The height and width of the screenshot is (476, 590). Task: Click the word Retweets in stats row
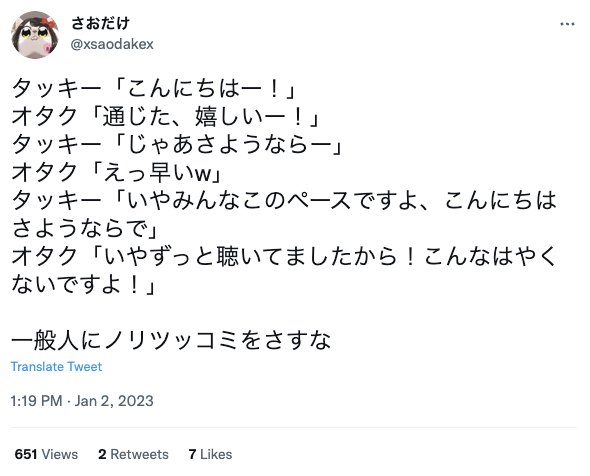[139, 454]
